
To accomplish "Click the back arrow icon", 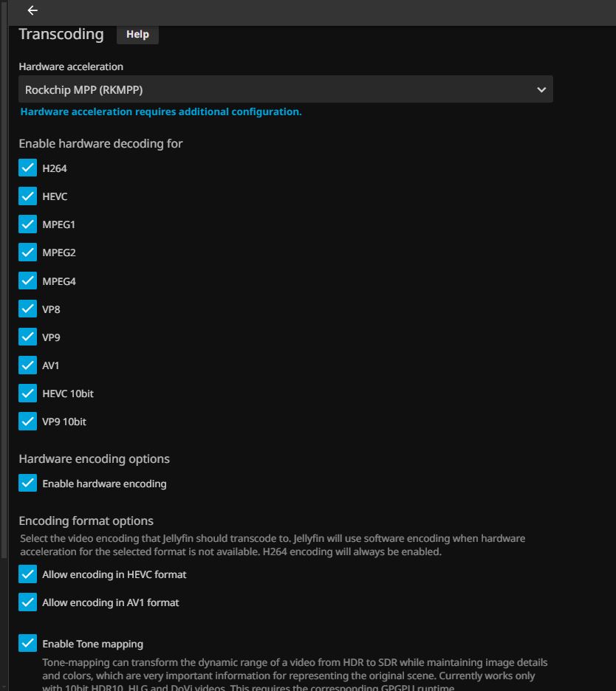I will click(32, 10).
